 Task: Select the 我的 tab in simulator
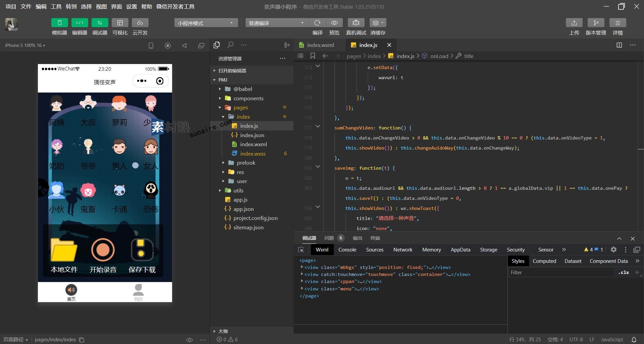click(x=138, y=292)
